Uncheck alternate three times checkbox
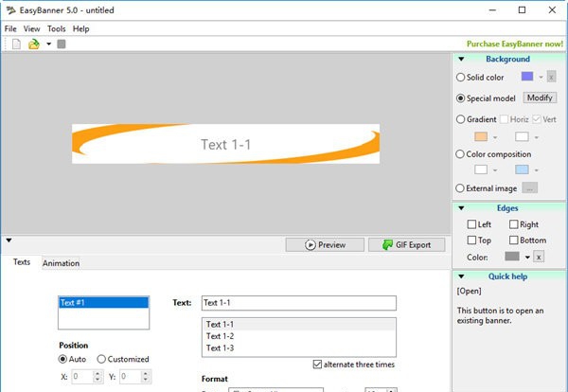This screenshot has width=568, height=392. click(x=317, y=365)
